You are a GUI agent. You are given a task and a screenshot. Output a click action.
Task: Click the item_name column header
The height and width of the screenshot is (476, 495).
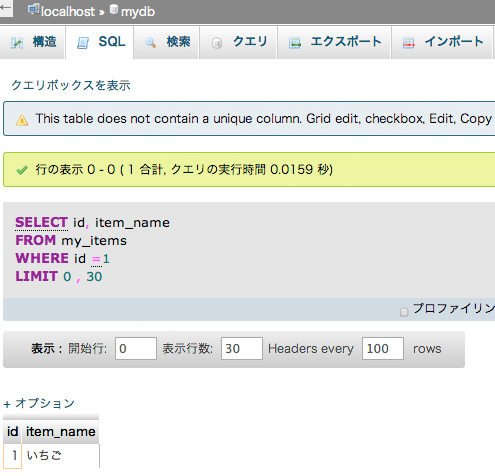pyautogui.click(x=61, y=432)
